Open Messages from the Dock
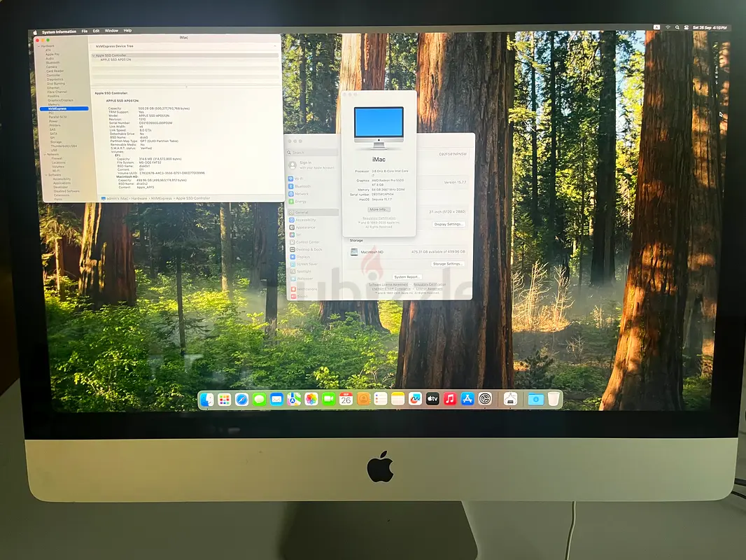 pos(260,400)
